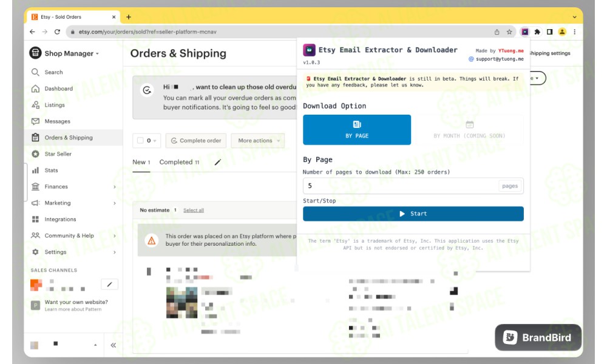Click the Select all link
607x364 pixels.
(194, 211)
